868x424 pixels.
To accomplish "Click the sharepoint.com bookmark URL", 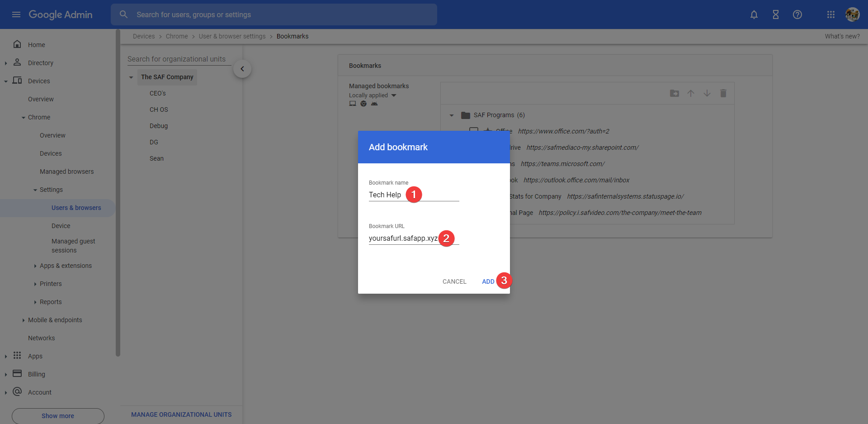I will point(582,148).
